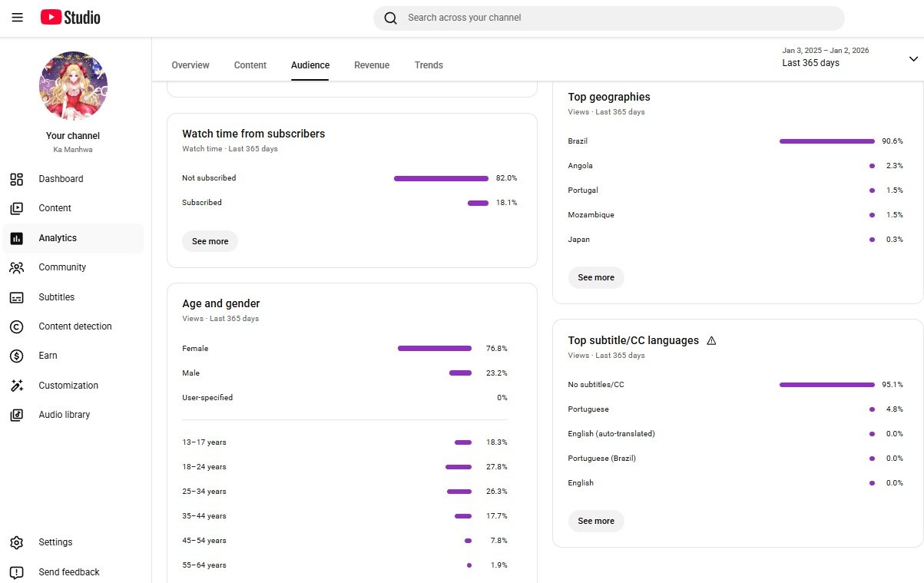The image size is (924, 583).
Task: Select the Community people icon
Action: click(17, 267)
